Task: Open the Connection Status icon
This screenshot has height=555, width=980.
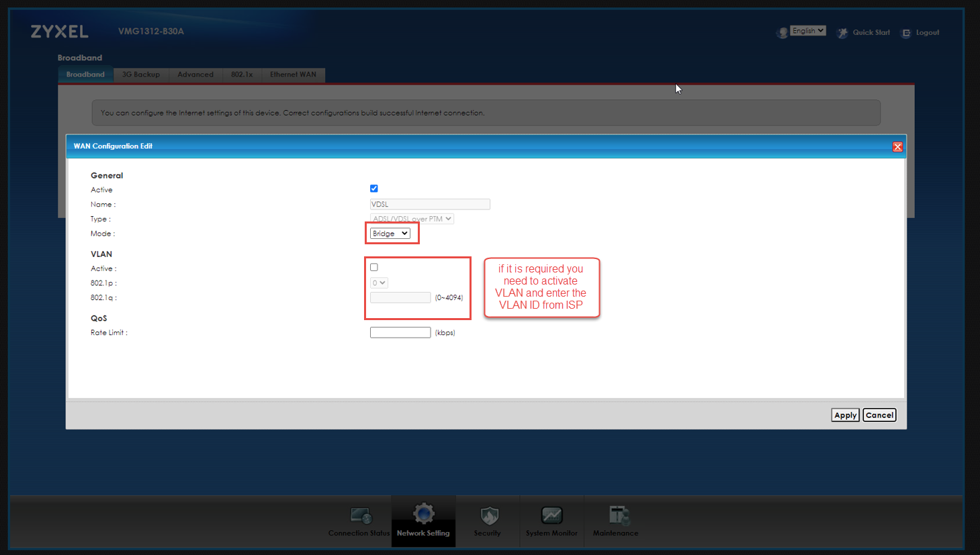Action: [x=361, y=516]
